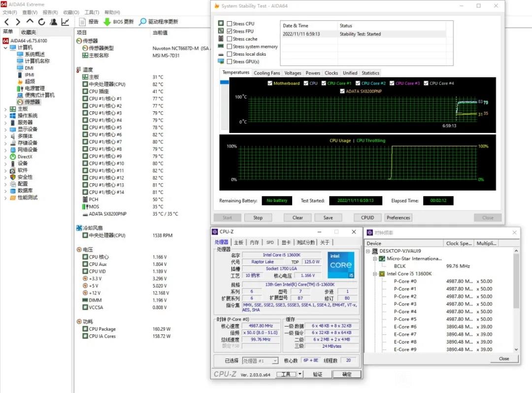Expand the 服务器 tree node

pyautogui.click(x=5, y=123)
